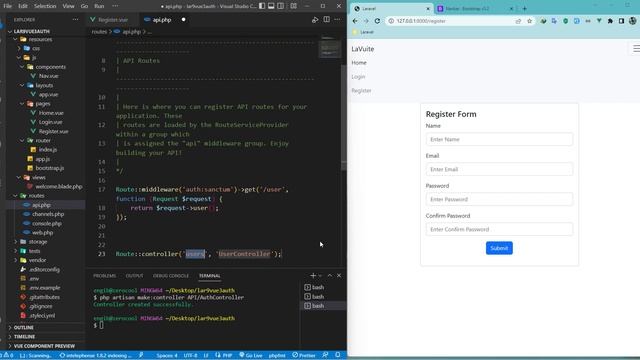Close the terminal panel

[x=339, y=276]
